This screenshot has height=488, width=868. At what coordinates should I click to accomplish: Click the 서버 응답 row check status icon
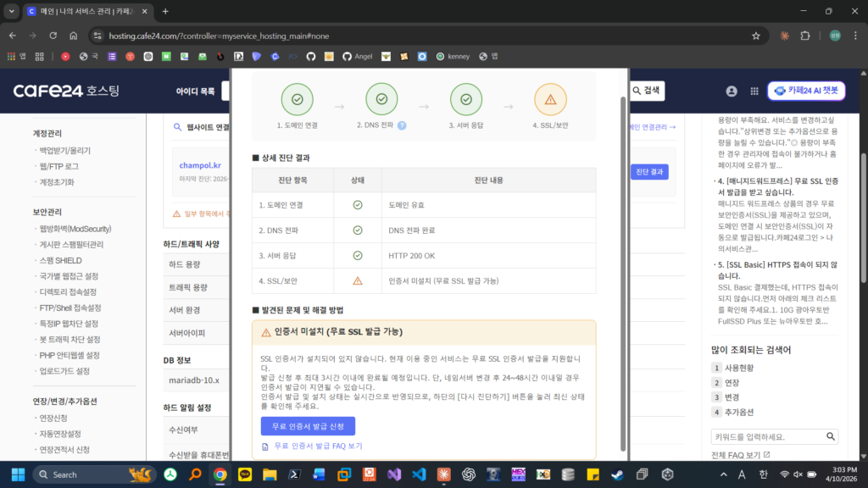pos(358,256)
